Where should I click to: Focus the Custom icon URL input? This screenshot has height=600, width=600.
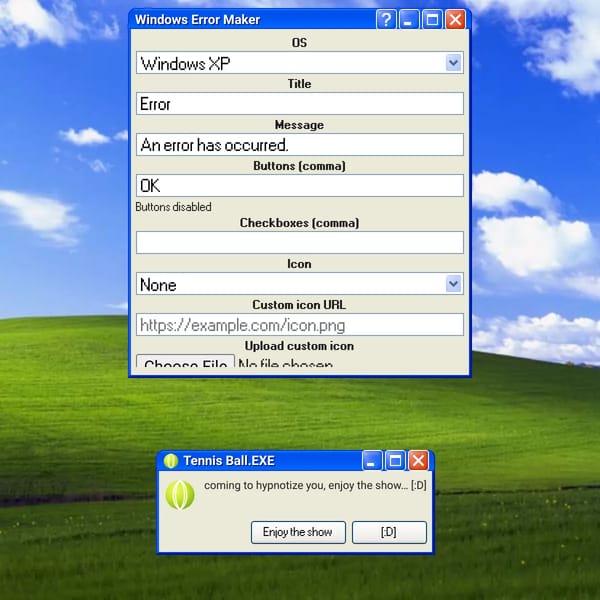click(x=300, y=325)
